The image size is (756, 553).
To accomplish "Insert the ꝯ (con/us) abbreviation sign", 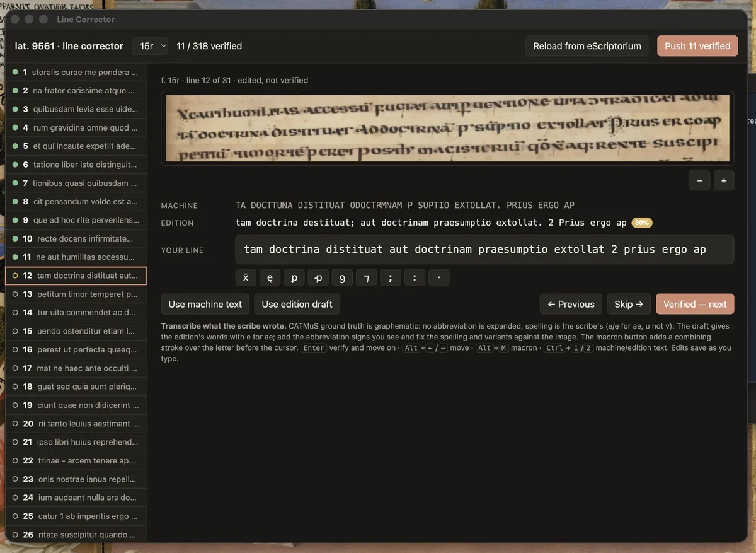I will coord(342,277).
